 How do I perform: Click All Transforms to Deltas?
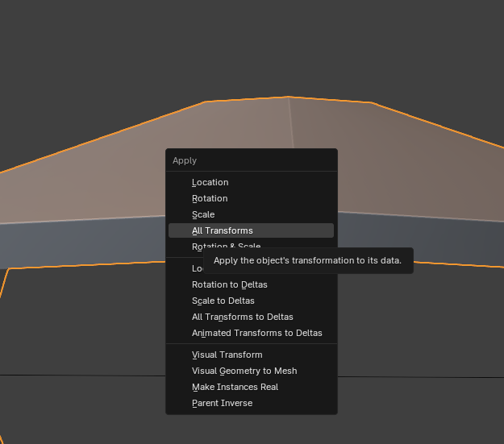(x=243, y=317)
